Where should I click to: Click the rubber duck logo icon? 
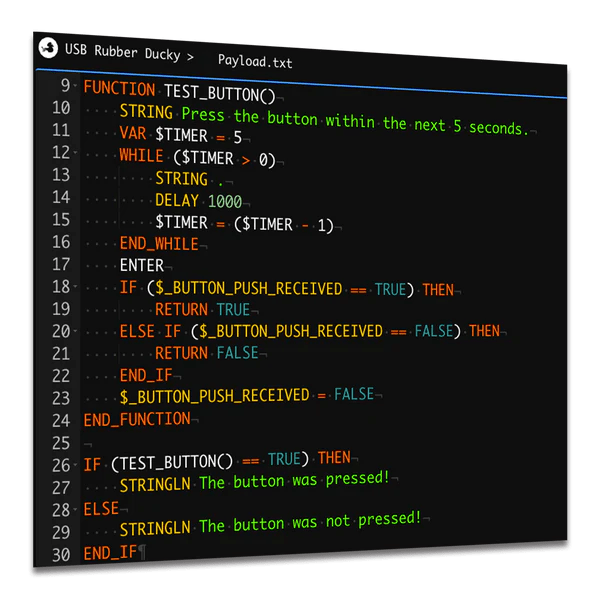point(48,48)
